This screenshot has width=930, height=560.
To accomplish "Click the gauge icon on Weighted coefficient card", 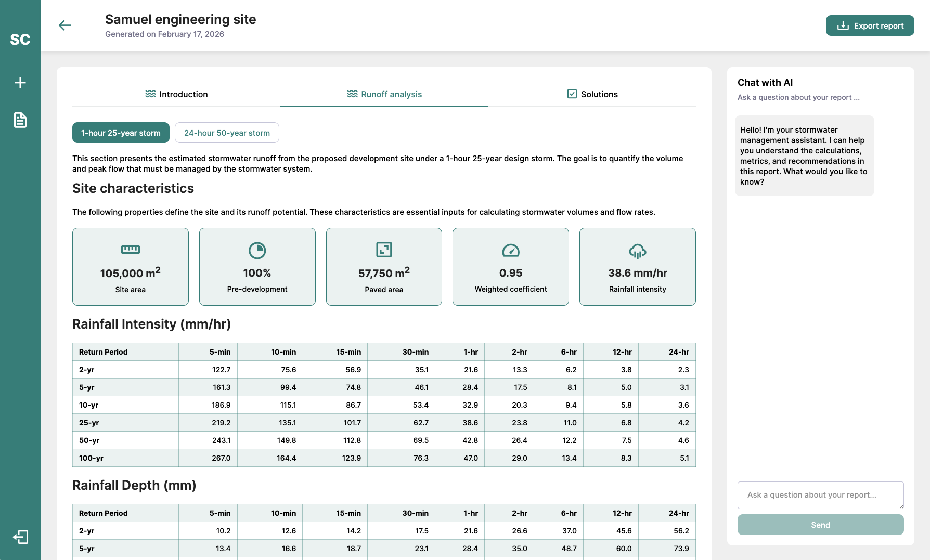I will (510, 250).
